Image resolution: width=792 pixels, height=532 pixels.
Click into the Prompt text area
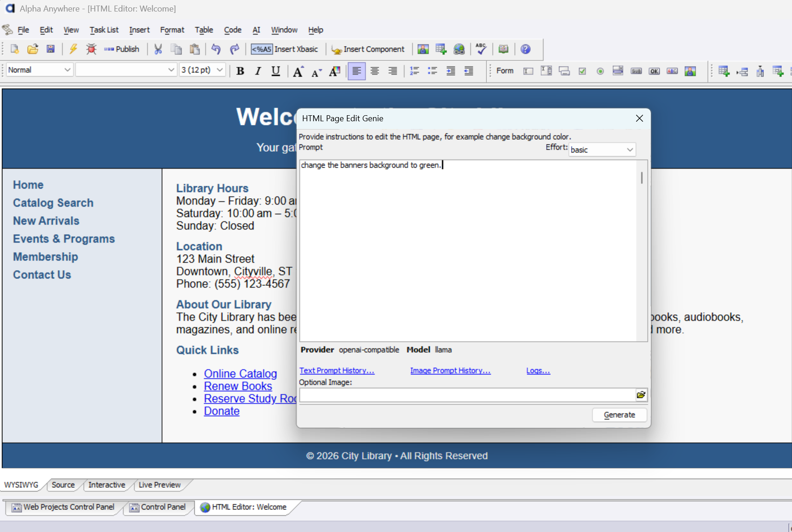point(468,251)
